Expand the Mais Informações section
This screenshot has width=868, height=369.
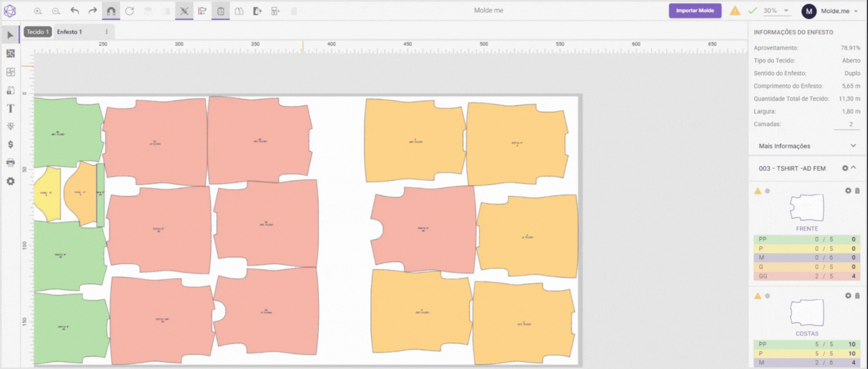853,146
